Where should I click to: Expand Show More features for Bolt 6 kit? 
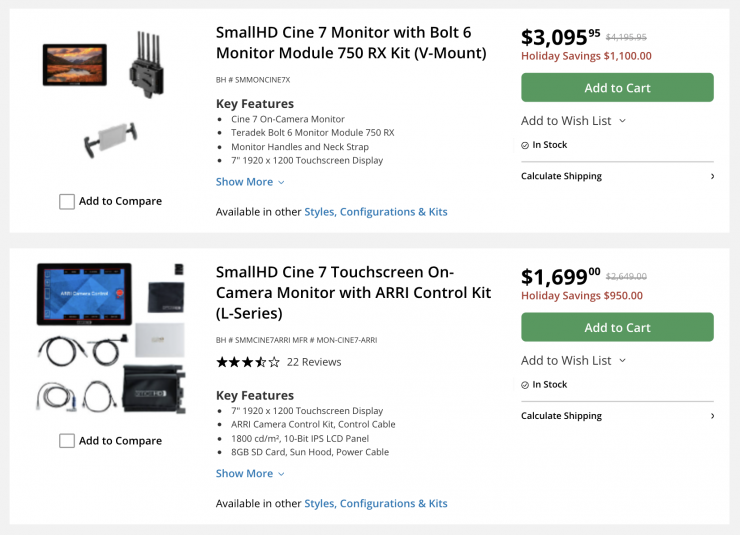[250, 182]
